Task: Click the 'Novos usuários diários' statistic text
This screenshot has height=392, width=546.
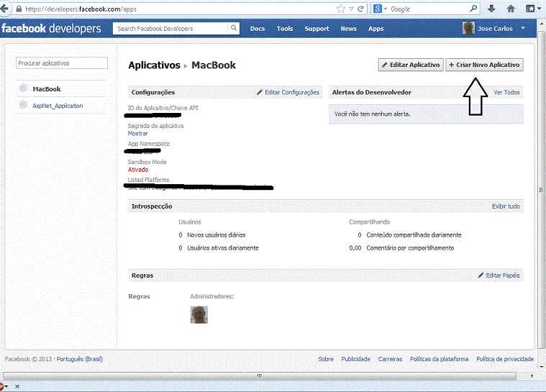Action: [216, 235]
